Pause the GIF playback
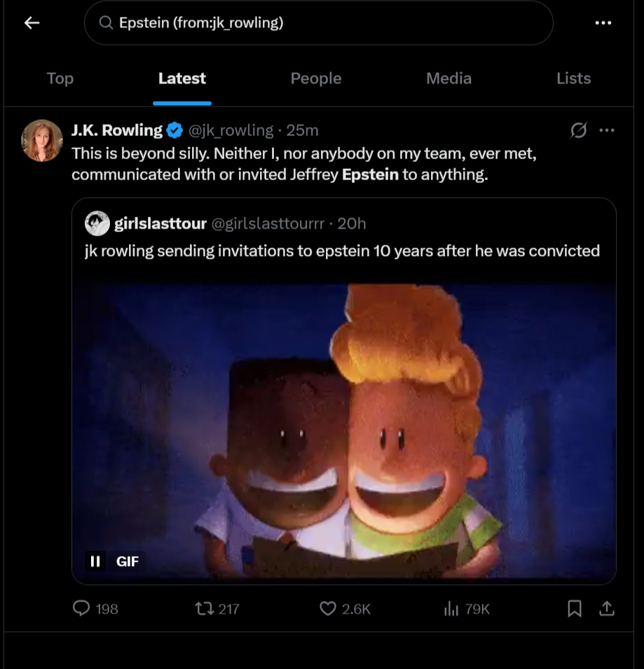Image resolution: width=644 pixels, height=669 pixels. pos(95,561)
